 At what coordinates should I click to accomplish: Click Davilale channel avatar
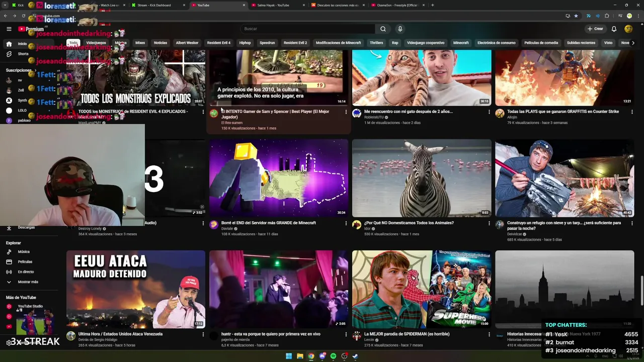(x=214, y=225)
